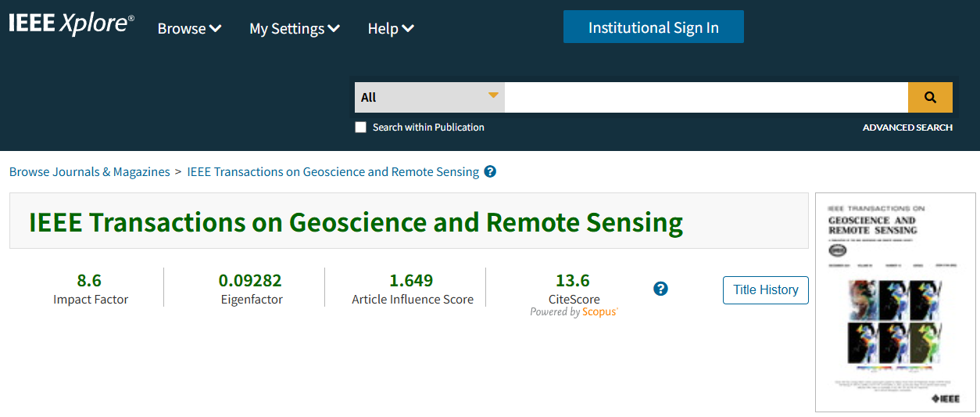Click the IEEE Xplore logo
980x417 pixels.
[71, 23]
